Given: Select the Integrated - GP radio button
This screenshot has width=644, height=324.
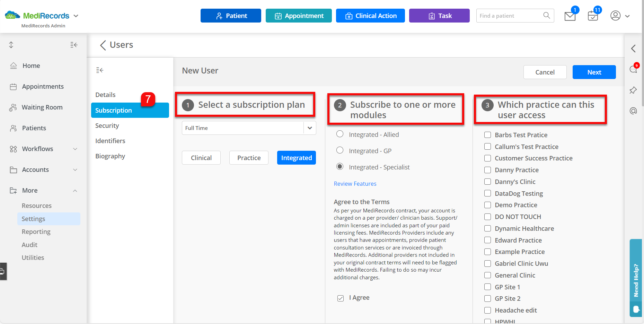Looking at the screenshot, I should (339, 150).
